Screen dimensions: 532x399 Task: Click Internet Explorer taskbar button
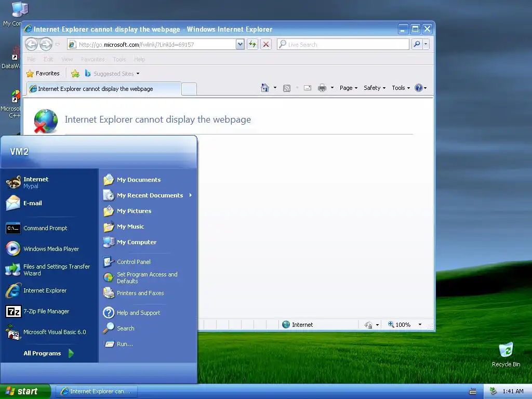coord(96,391)
